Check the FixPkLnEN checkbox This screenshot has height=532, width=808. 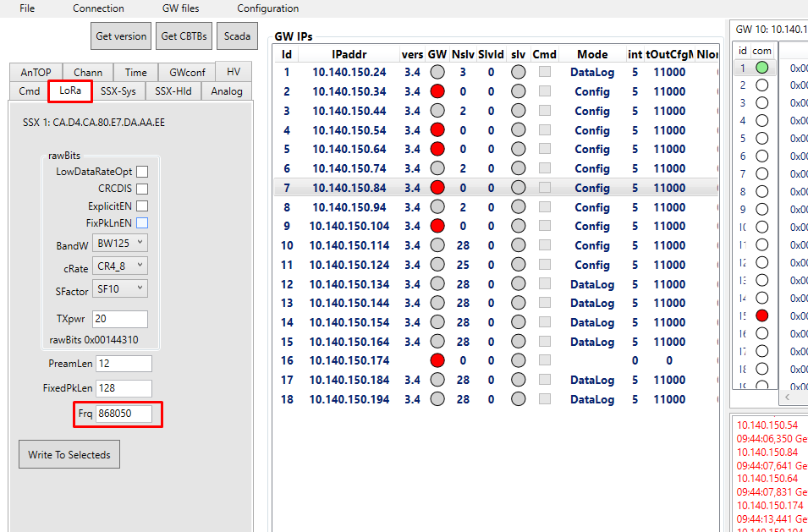[x=142, y=223]
